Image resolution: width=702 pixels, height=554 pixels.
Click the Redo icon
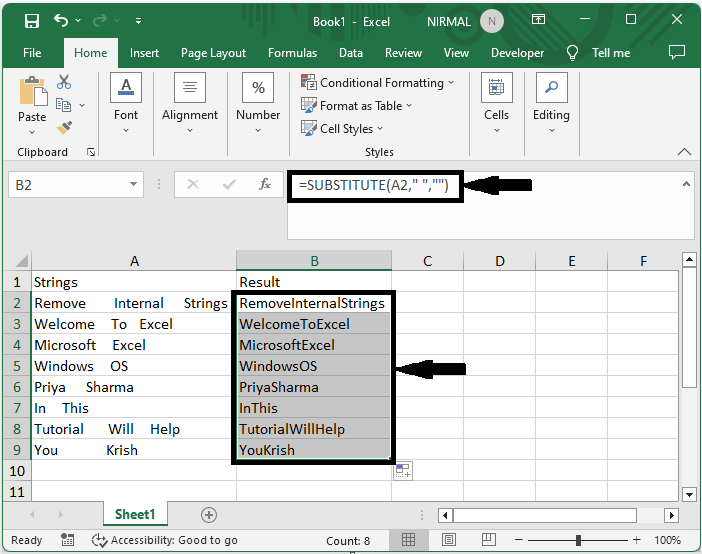[x=100, y=20]
